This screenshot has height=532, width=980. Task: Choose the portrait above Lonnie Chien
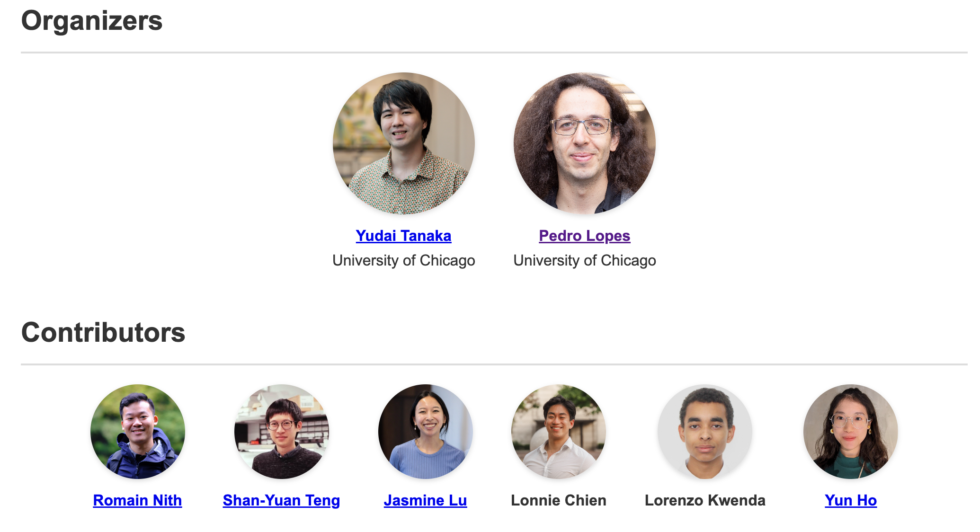click(x=559, y=432)
